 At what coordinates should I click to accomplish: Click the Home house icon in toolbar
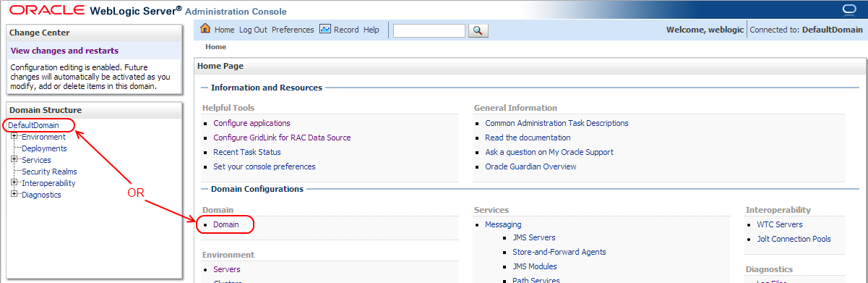coord(205,29)
